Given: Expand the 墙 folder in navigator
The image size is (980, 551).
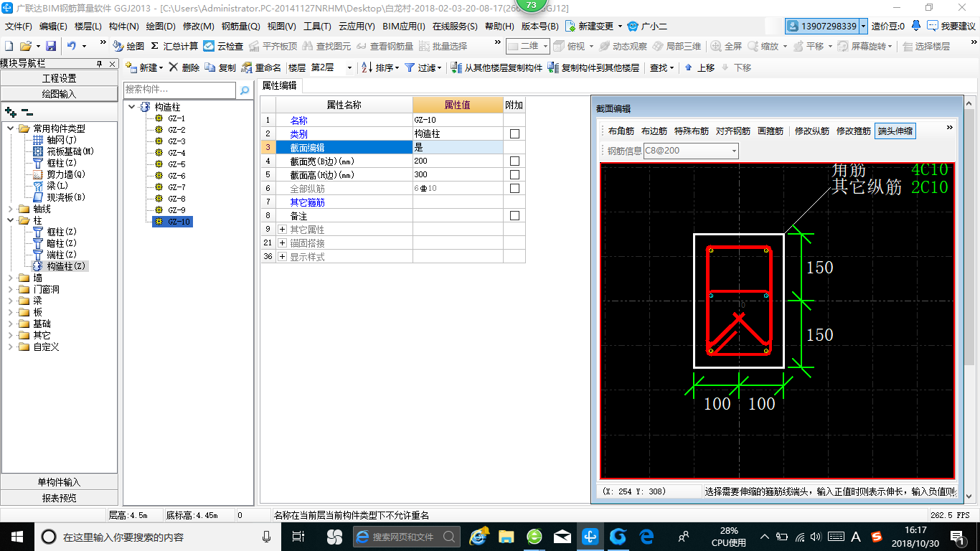Looking at the screenshot, I should coord(9,278).
